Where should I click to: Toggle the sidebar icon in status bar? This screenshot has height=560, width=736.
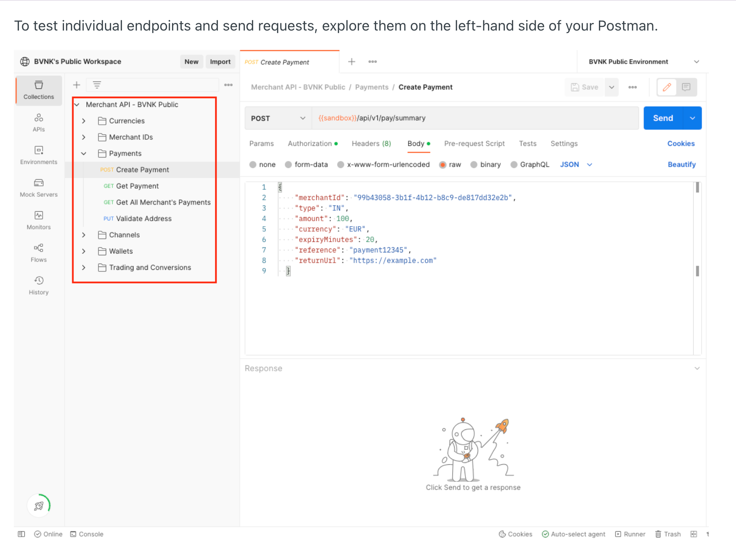click(21, 534)
